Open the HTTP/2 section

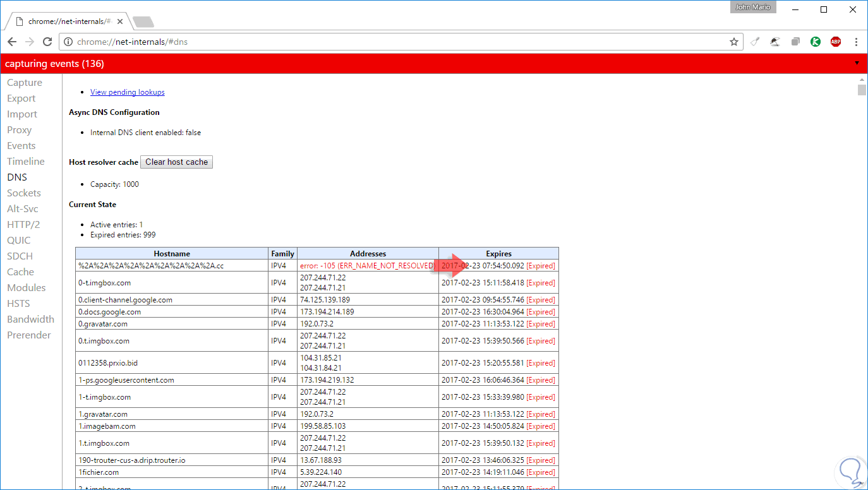(x=23, y=225)
